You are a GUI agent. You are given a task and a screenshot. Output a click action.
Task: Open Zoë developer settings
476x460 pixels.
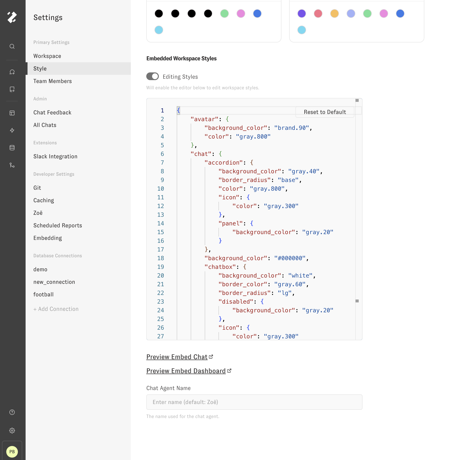pyautogui.click(x=78, y=213)
